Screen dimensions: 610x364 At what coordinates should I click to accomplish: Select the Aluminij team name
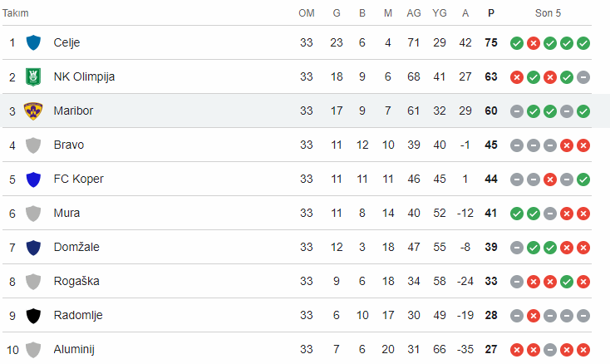tap(74, 349)
